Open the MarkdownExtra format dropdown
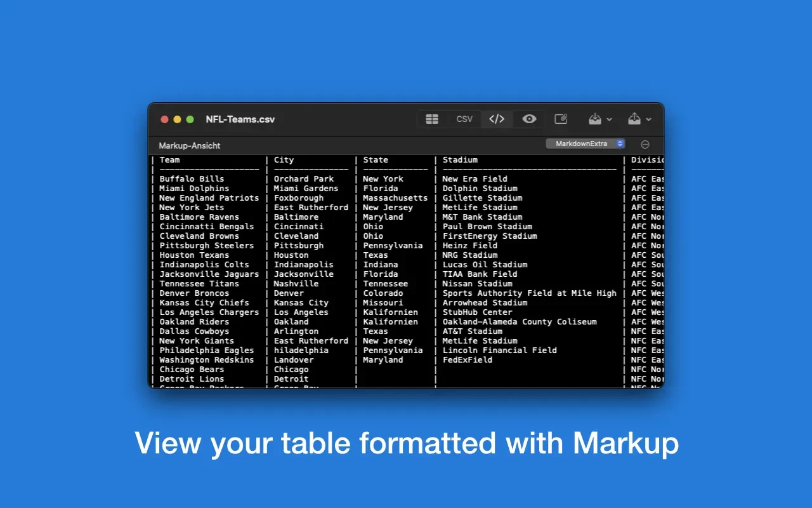This screenshot has width=812, height=508. (586, 144)
